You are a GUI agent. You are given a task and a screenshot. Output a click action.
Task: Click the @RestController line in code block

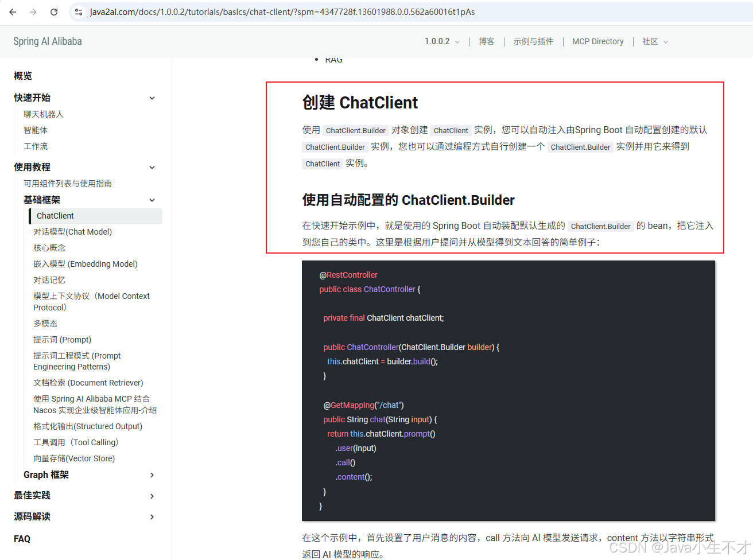coord(348,275)
